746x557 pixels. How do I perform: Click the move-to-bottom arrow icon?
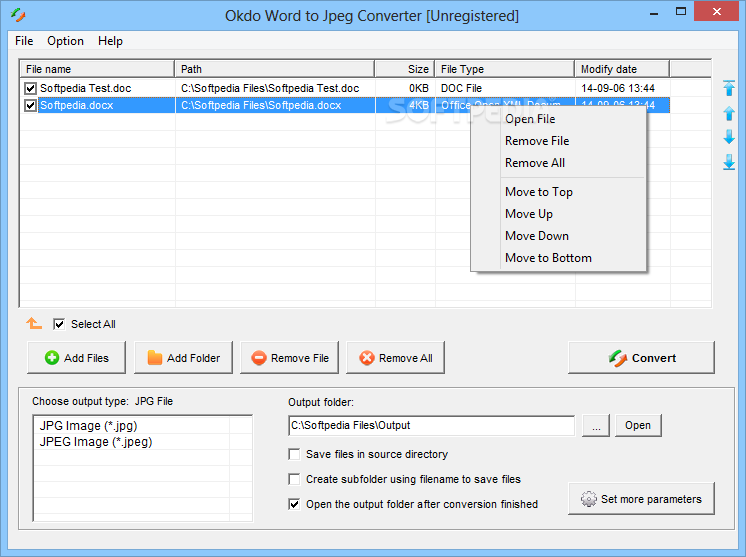(728, 162)
